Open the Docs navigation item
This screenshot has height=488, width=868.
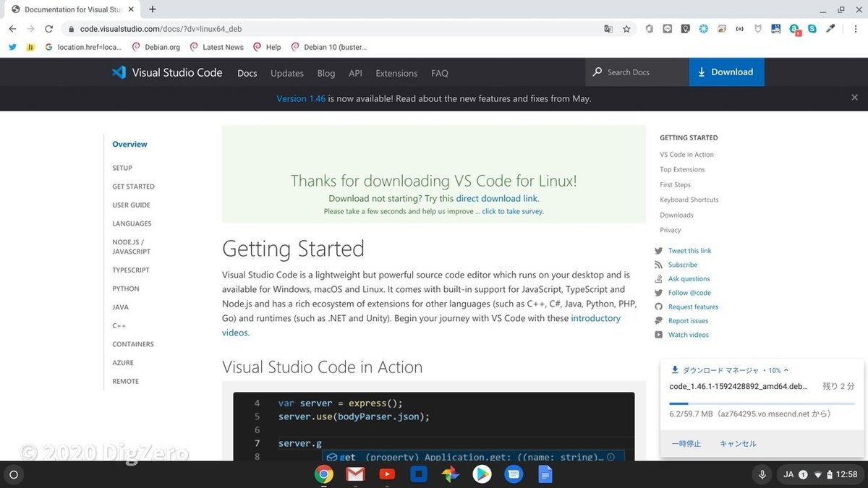[247, 73]
